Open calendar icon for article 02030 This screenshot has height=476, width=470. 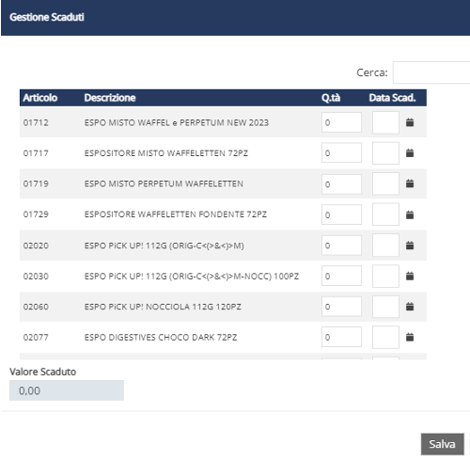pos(410,276)
